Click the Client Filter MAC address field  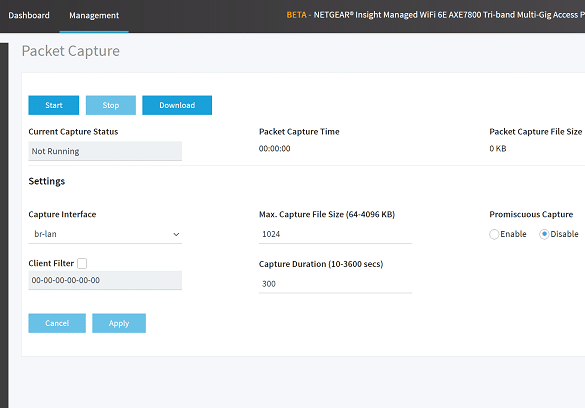point(105,280)
